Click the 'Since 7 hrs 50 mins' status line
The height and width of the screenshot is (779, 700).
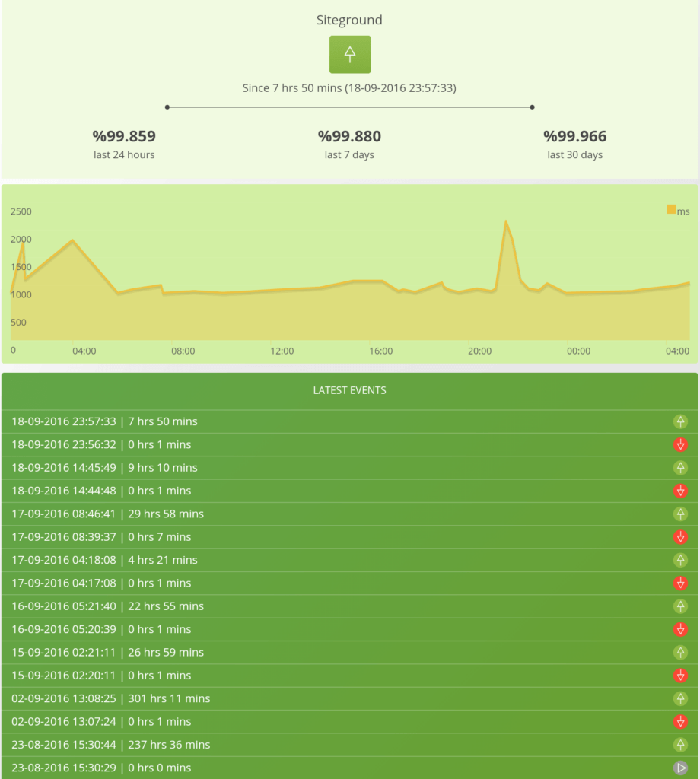click(x=349, y=88)
